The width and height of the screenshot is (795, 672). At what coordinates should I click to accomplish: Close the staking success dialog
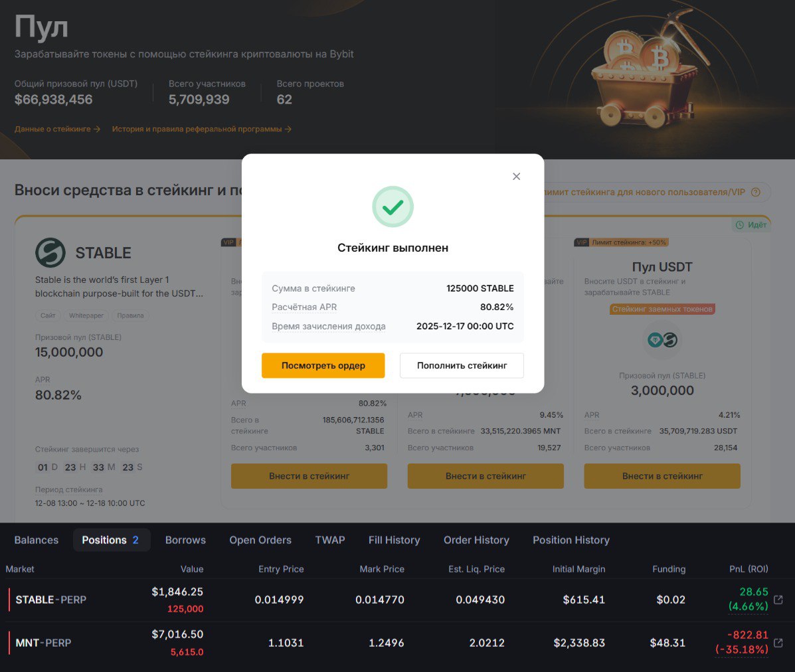(516, 177)
